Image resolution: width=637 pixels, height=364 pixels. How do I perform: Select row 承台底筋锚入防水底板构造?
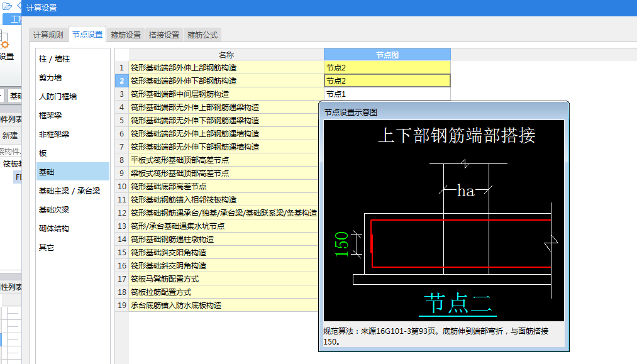point(224,305)
